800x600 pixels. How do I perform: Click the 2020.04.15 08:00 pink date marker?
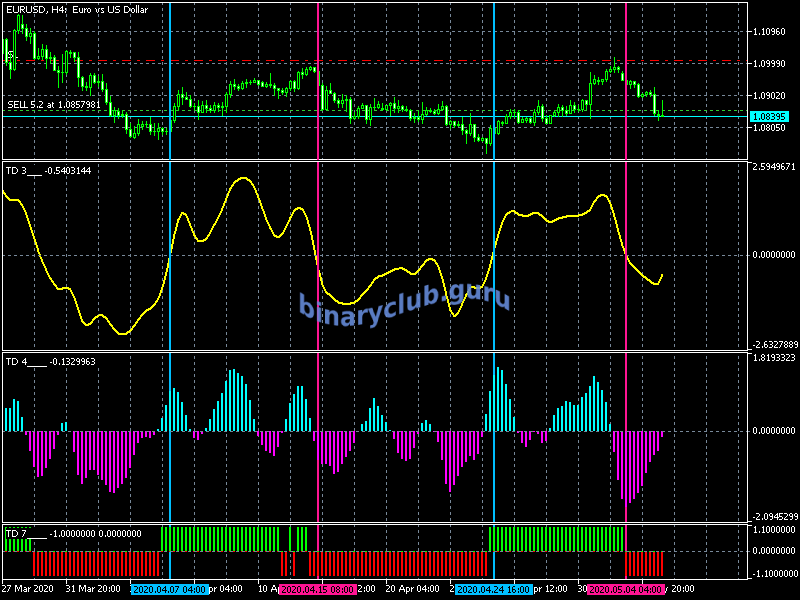(318, 589)
